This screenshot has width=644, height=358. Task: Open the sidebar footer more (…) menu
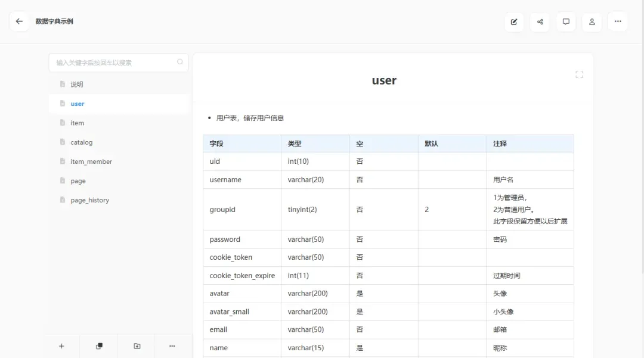(x=172, y=346)
